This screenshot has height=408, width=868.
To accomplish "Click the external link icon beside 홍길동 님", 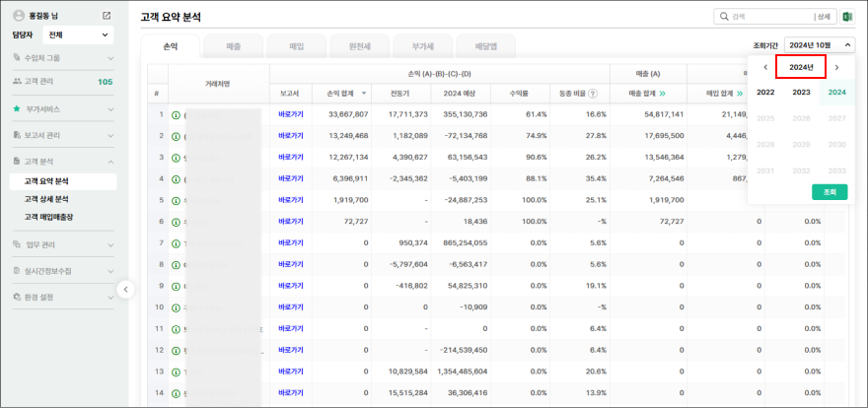I will tap(107, 17).
